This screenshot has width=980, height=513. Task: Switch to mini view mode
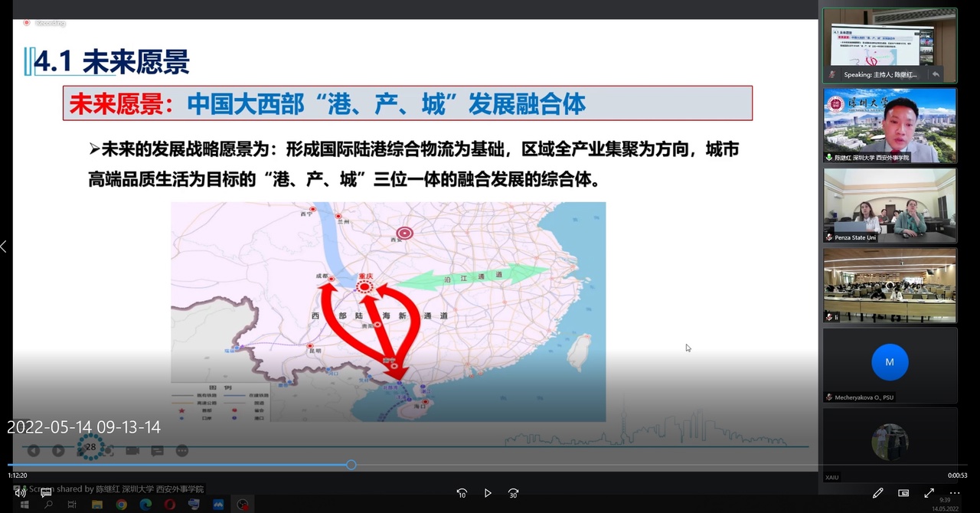click(903, 493)
